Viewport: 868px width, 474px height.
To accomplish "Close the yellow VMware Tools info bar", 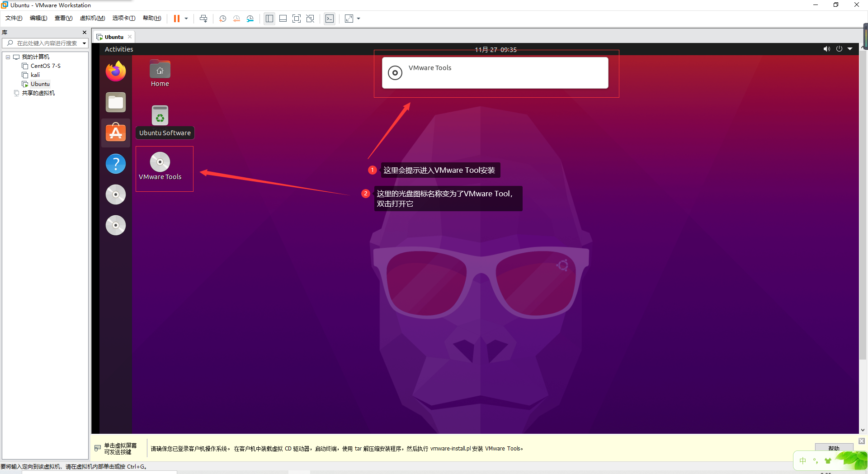I will tap(862, 441).
